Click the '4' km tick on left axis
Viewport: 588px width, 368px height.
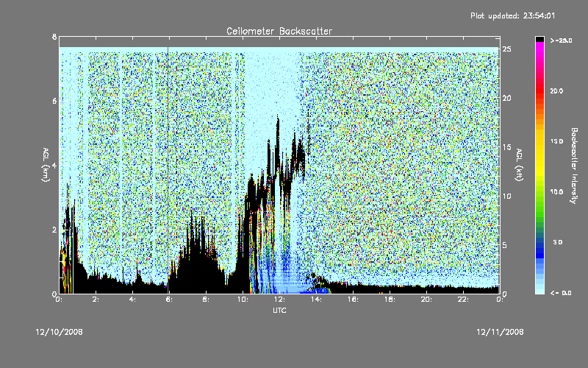tap(54, 165)
